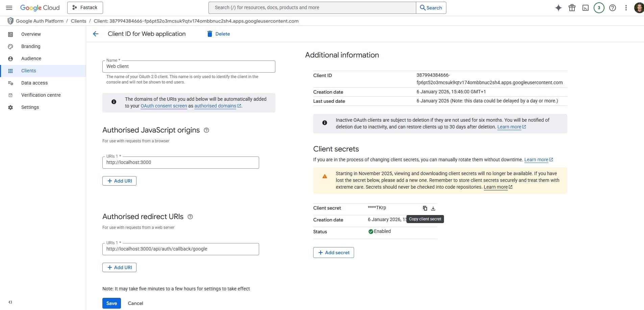Image resolution: width=644 pixels, height=310 pixels.
Task: Click the Overview sidebar icon
Action: point(10,34)
